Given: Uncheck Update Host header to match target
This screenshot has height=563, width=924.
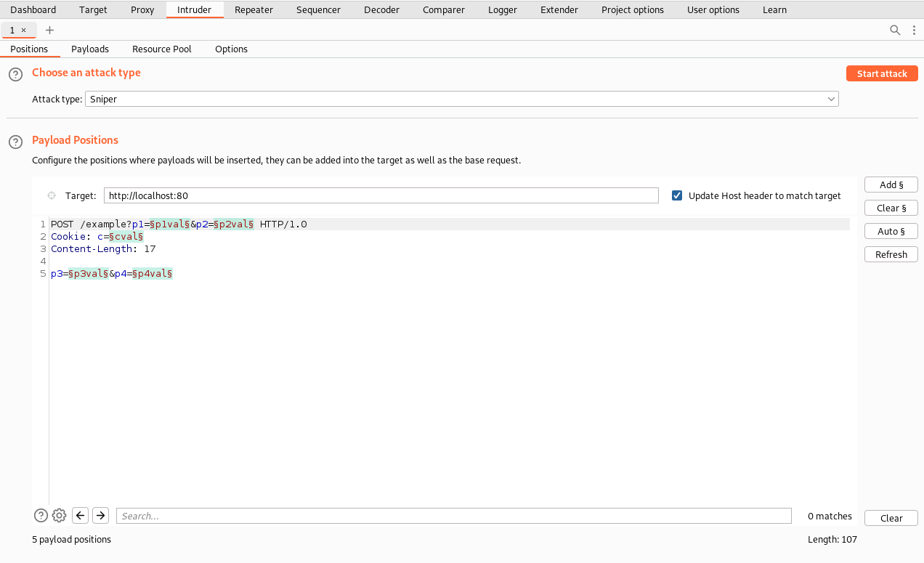Looking at the screenshot, I should click(x=677, y=195).
